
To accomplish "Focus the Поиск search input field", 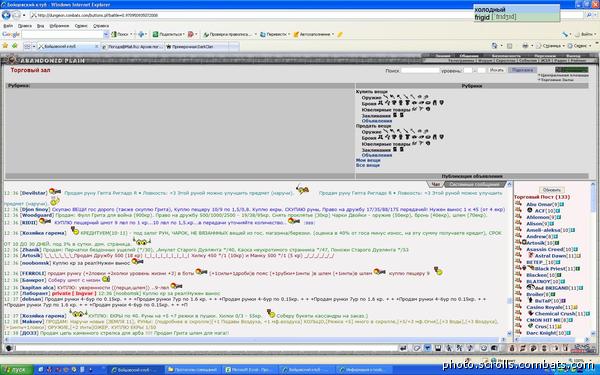I will coord(420,70).
